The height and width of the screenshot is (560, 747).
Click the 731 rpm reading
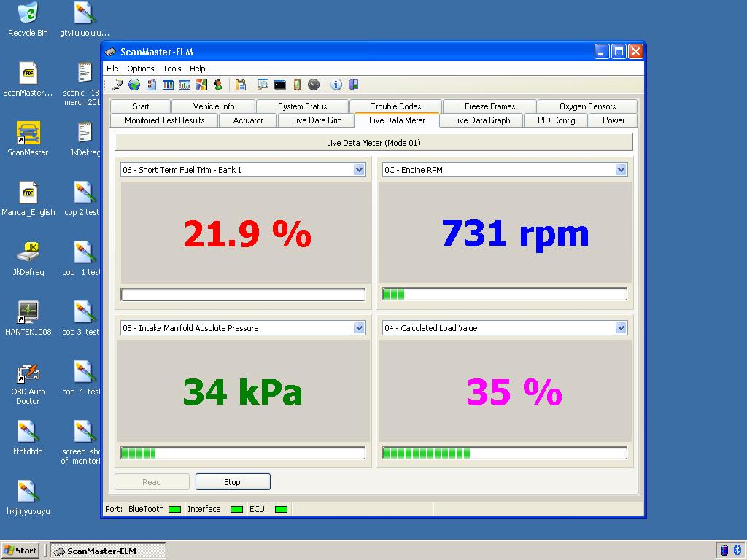pyautogui.click(x=515, y=233)
